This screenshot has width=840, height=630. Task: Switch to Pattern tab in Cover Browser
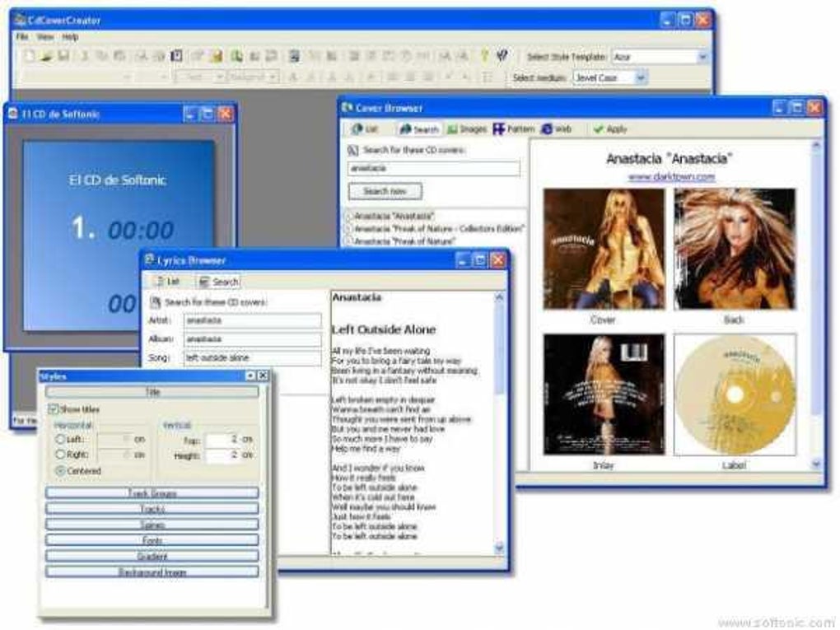pos(514,129)
